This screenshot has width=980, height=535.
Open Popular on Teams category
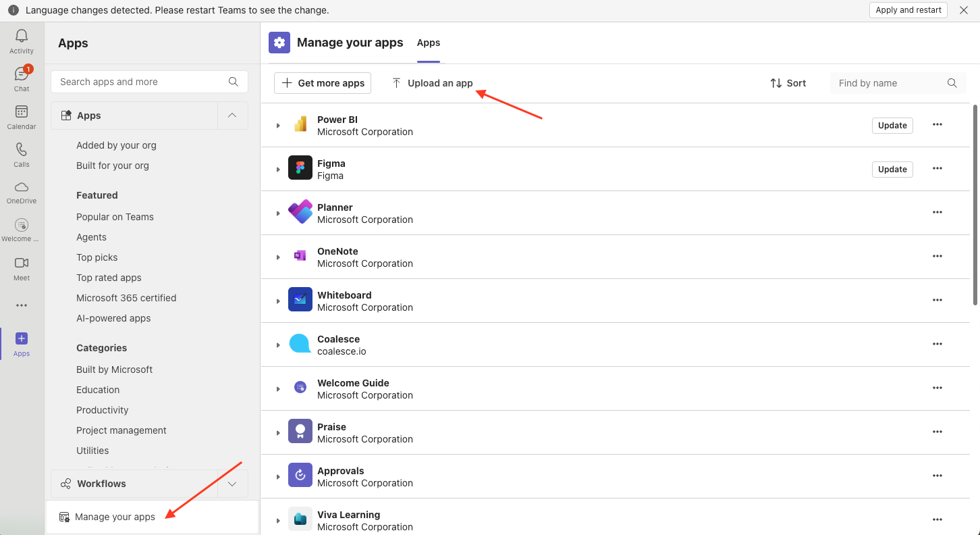coord(115,217)
